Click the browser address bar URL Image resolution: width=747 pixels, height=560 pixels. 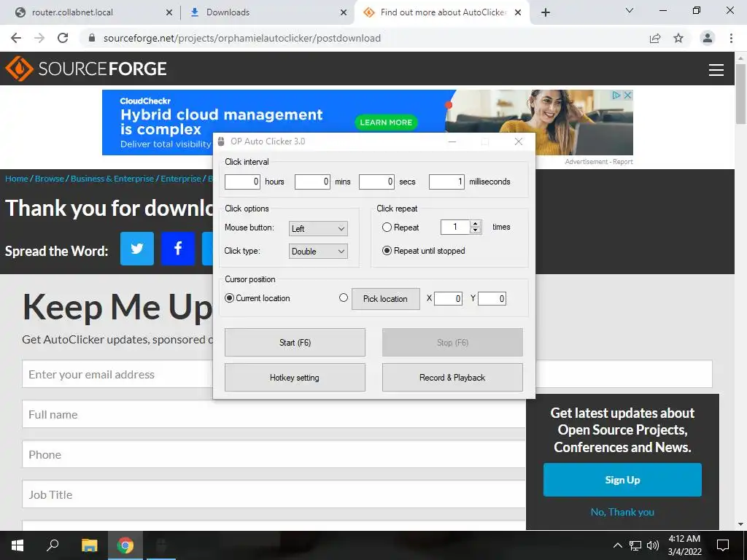242,38
